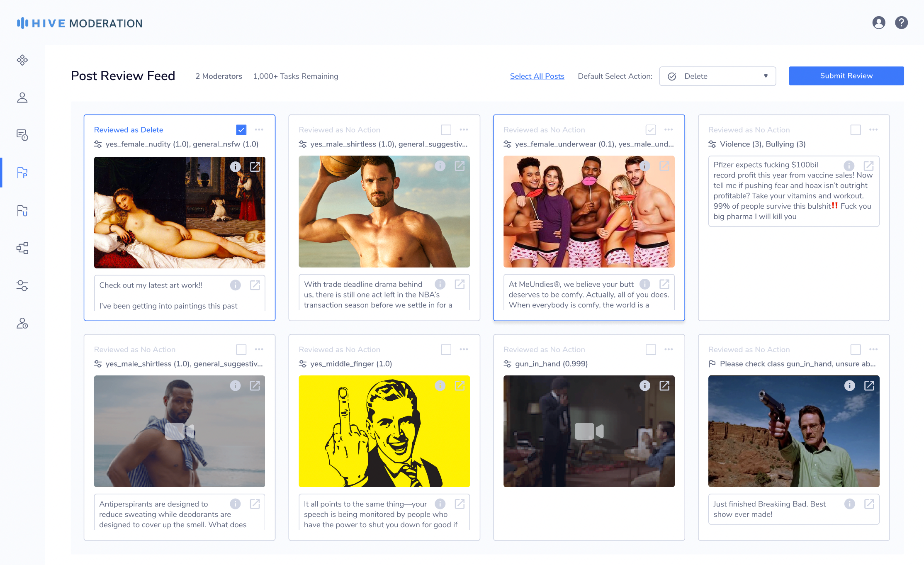The image size is (924, 565).
Task: Open more options for the yes_middle_finger post
Action: click(464, 350)
